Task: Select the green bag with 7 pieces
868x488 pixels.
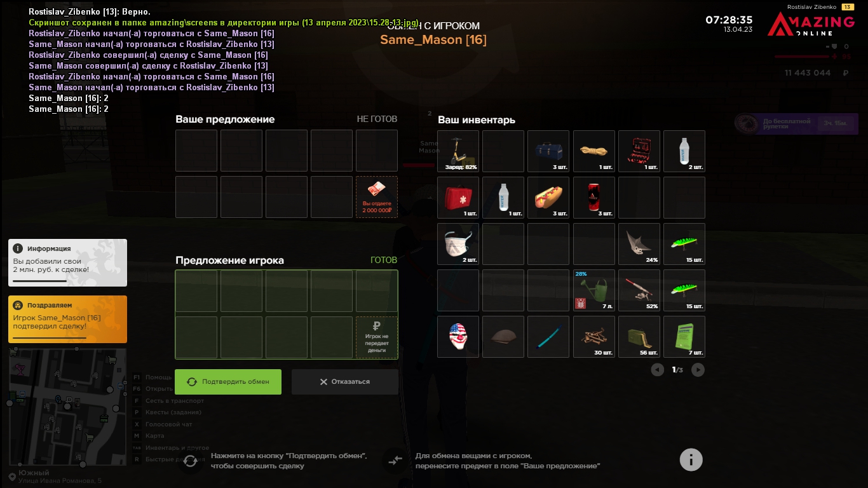Action: pyautogui.click(x=684, y=337)
